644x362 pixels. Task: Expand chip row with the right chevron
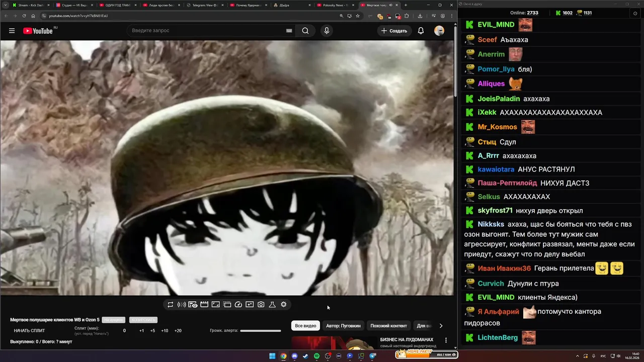click(x=441, y=326)
